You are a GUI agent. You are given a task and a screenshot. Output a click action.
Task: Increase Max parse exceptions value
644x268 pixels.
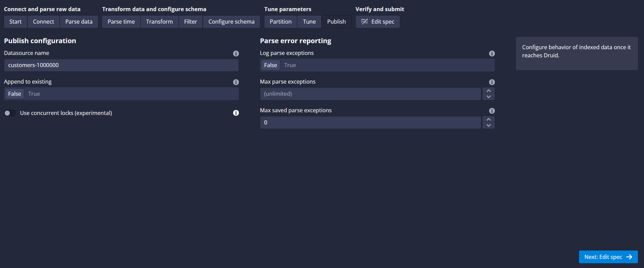[488, 91]
